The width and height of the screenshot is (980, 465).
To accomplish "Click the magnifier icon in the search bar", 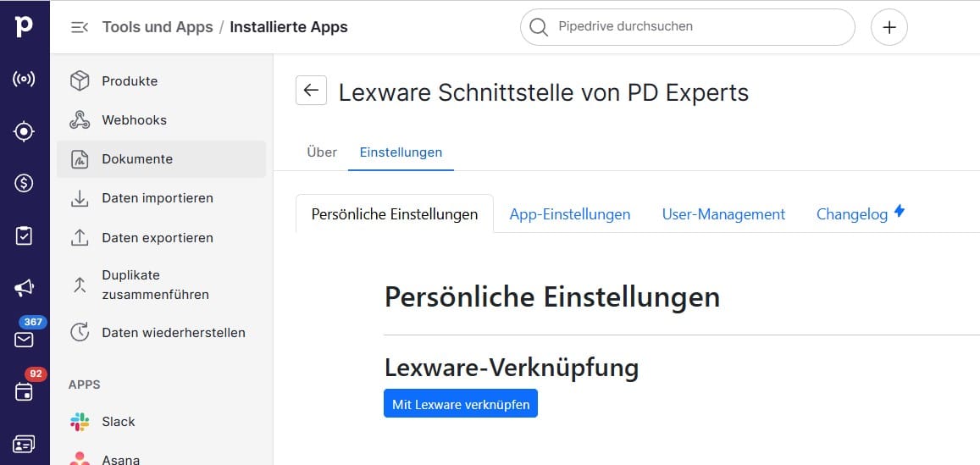I will pyautogui.click(x=538, y=27).
